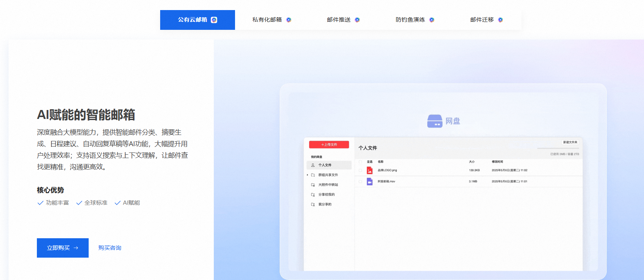This screenshot has width=644, height=280.
Task: Click the heading AI赋能的智能邮箱
Action: click(86, 115)
